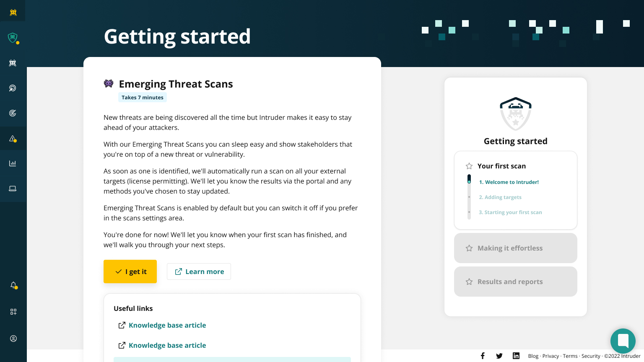
Task: Open the radar scans sidebar icon
Action: (13, 88)
